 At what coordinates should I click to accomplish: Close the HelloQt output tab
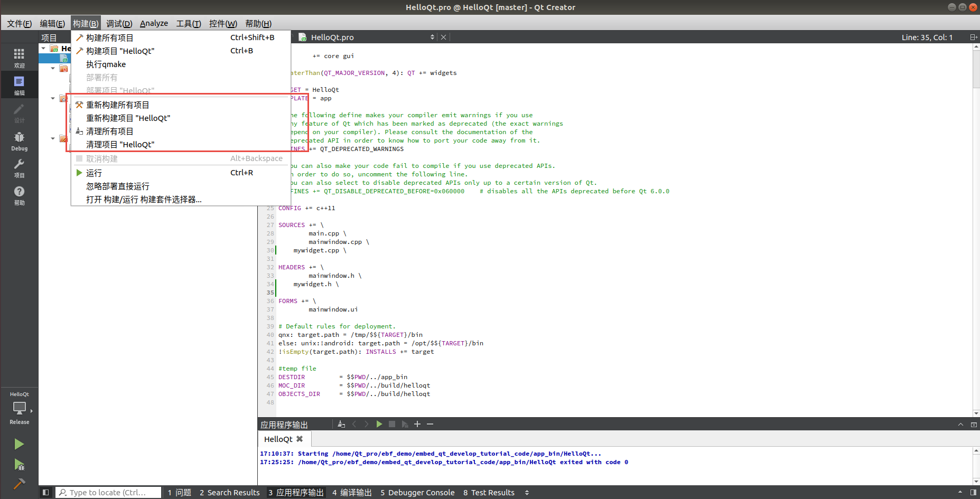click(300, 439)
